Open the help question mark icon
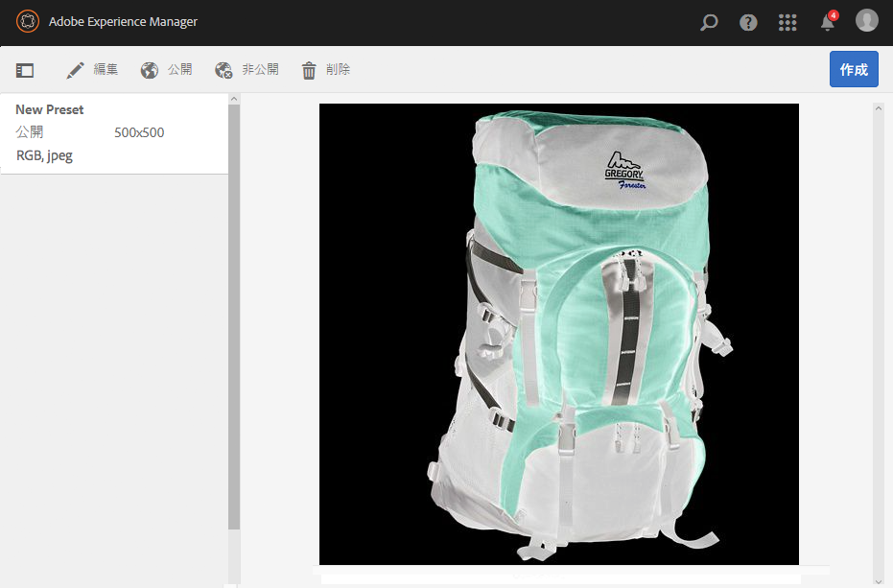 [748, 22]
